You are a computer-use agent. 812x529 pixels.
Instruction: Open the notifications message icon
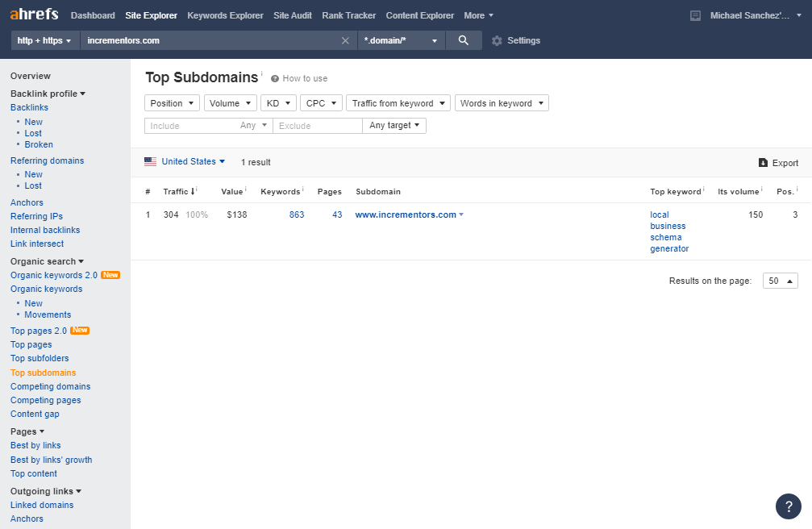[x=696, y=15]
